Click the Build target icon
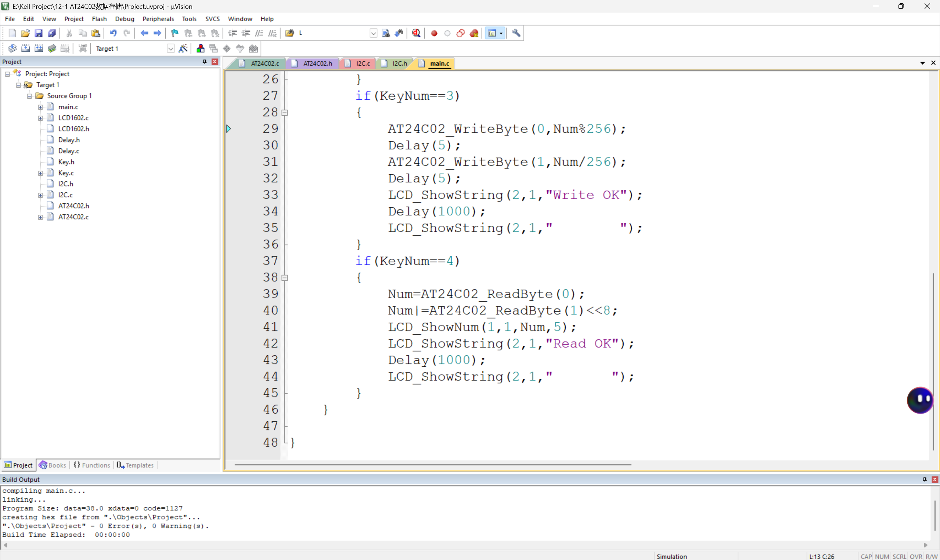The width and height of the screenshot is (940, 560). tap(25, 48)
